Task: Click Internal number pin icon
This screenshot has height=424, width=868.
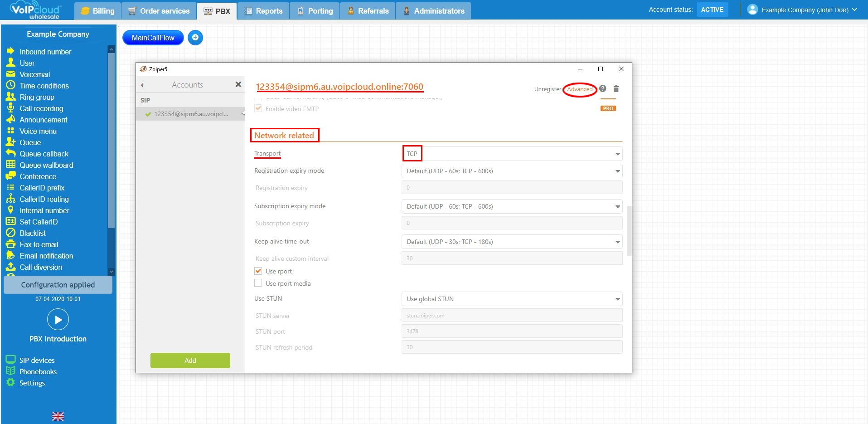Action: [x=10, y=210]
